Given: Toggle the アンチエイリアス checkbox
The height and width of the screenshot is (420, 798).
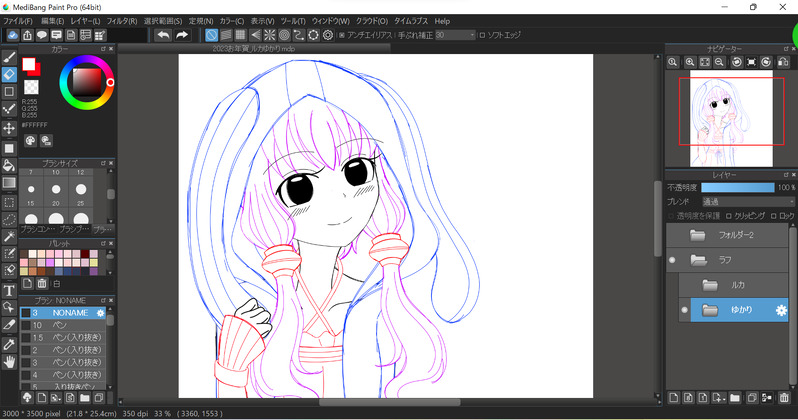Looking at the screenshot, I should (x=342, y=36).
